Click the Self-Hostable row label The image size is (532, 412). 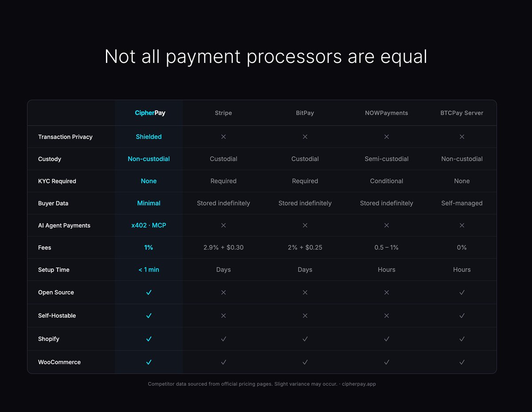57,316
